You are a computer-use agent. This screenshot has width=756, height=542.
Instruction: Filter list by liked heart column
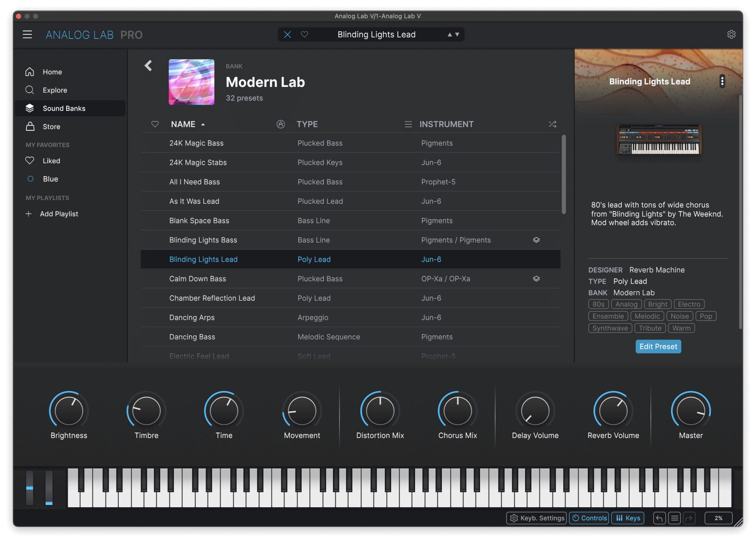155,124
